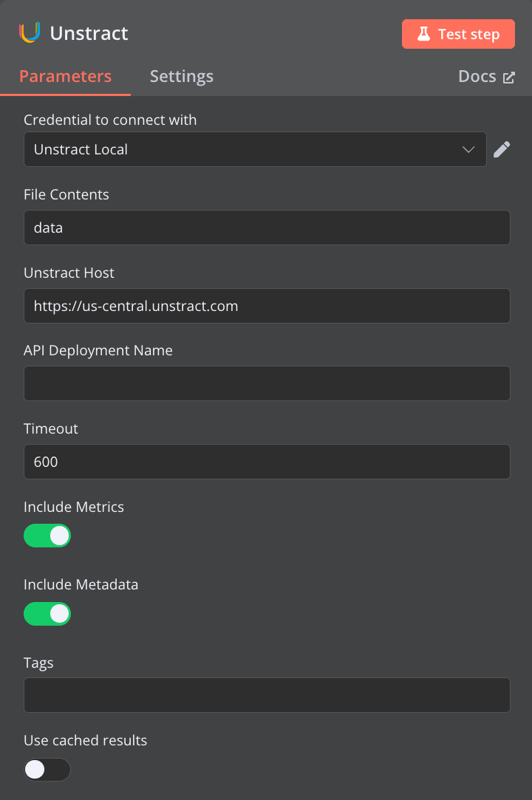This screenshot has height=800, width=532.
Task: Select the Parameters tab
Action: coord(65,76)
